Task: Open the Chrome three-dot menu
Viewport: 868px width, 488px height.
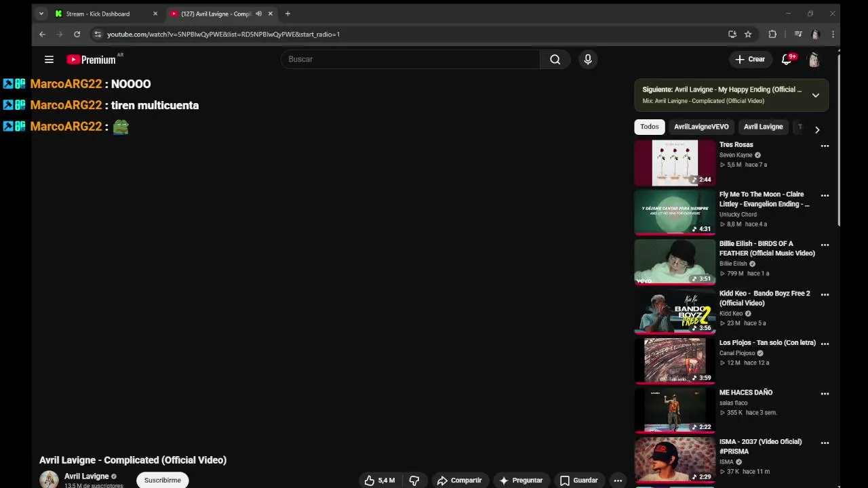Action: (833, 34)
